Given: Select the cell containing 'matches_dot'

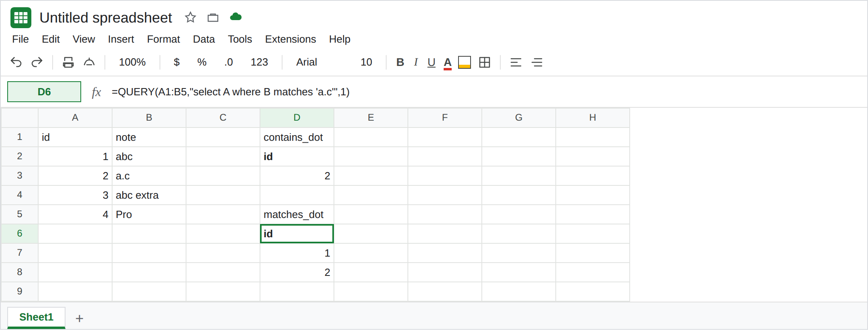Looking at the screenshot, I should (297, 214).
